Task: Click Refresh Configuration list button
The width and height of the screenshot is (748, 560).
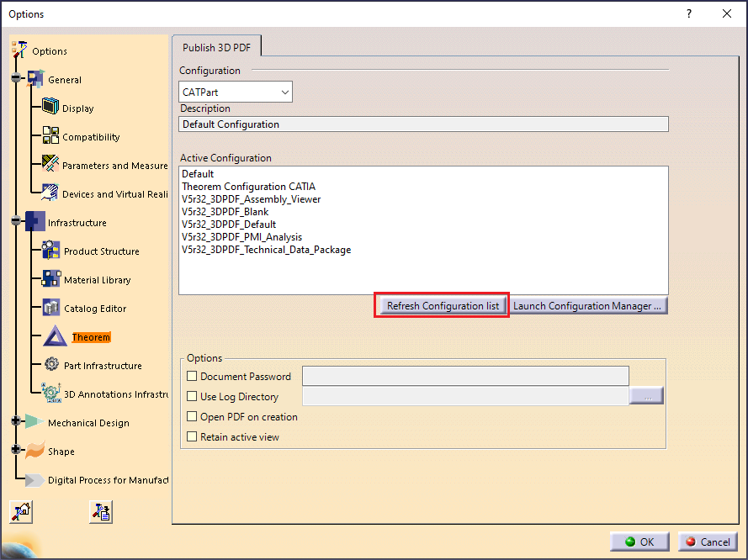Action: 443,306
